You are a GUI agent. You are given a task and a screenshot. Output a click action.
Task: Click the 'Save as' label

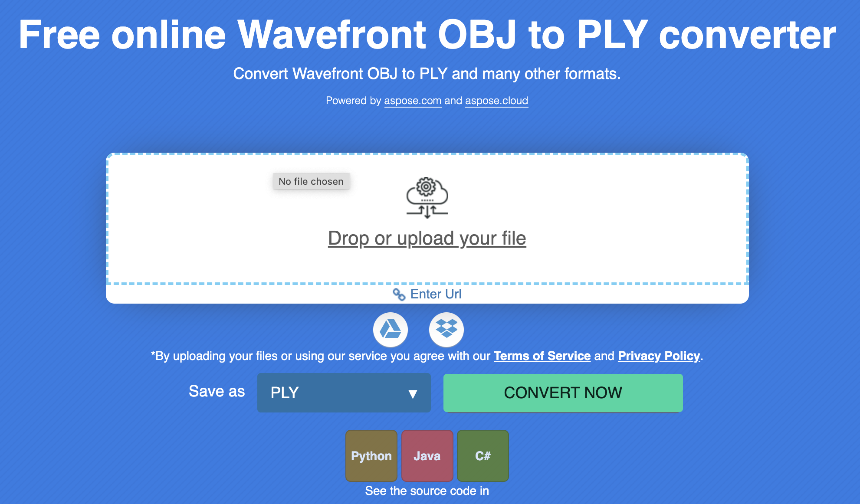(217, 391)
